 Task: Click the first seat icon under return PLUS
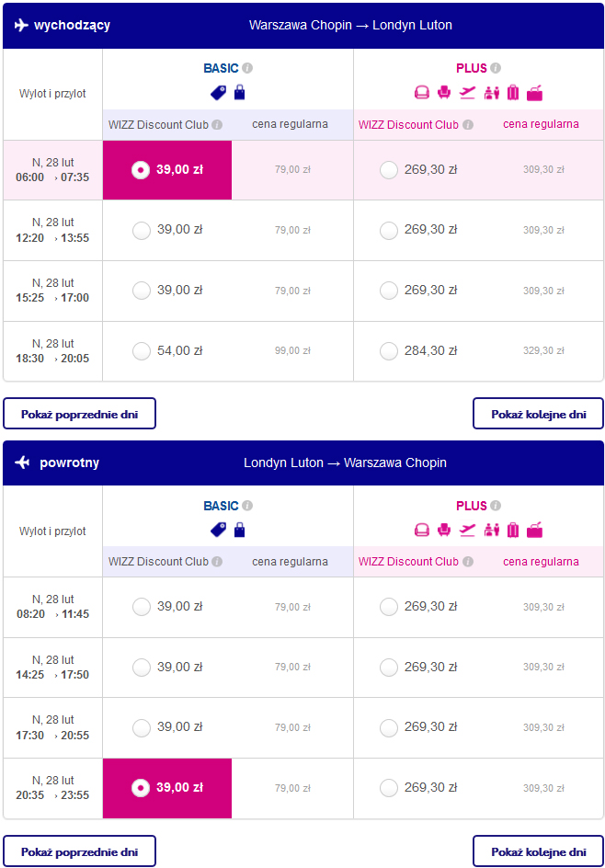click(422, 530)
